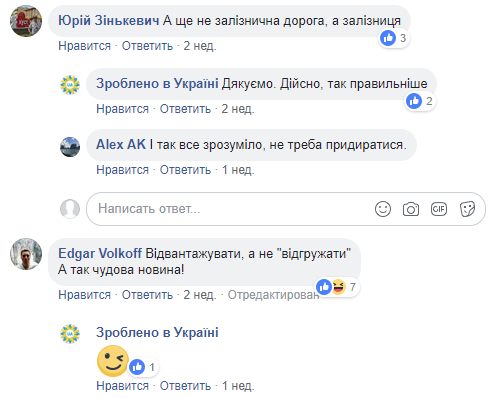The height and width of the screenshot is (398, 492).
Task: Reply to Alex AK's comment via Ответить
Action: (185, 170)
